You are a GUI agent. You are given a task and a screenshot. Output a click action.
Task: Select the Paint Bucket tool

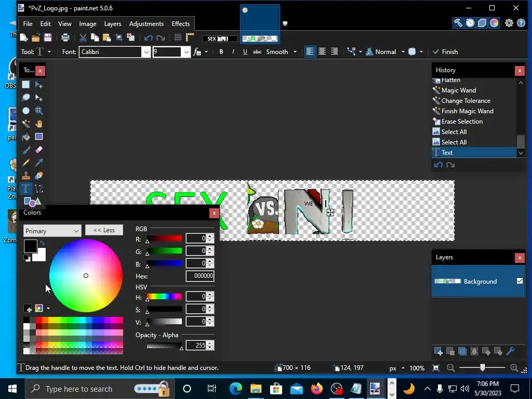pyautogui.click(x=26, y=137)
